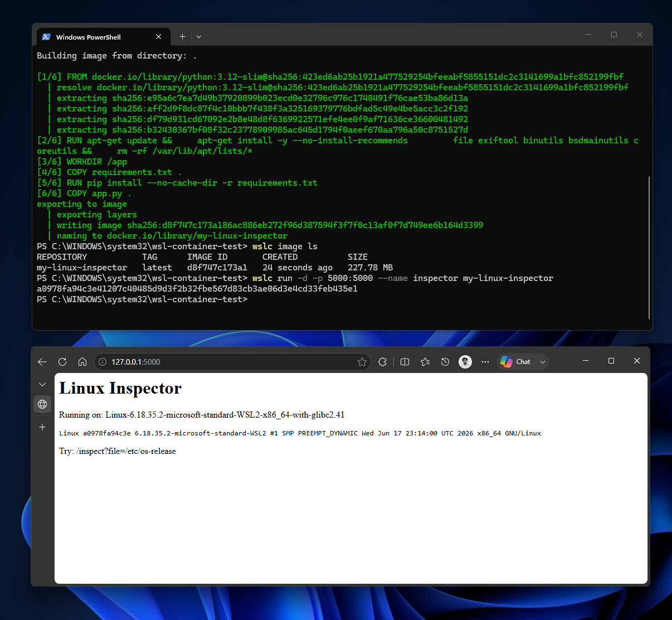Click the 'Running on: Linux-6.18.35.2' line
This screenshot has width=672, height=620.
tap(202, 415)
